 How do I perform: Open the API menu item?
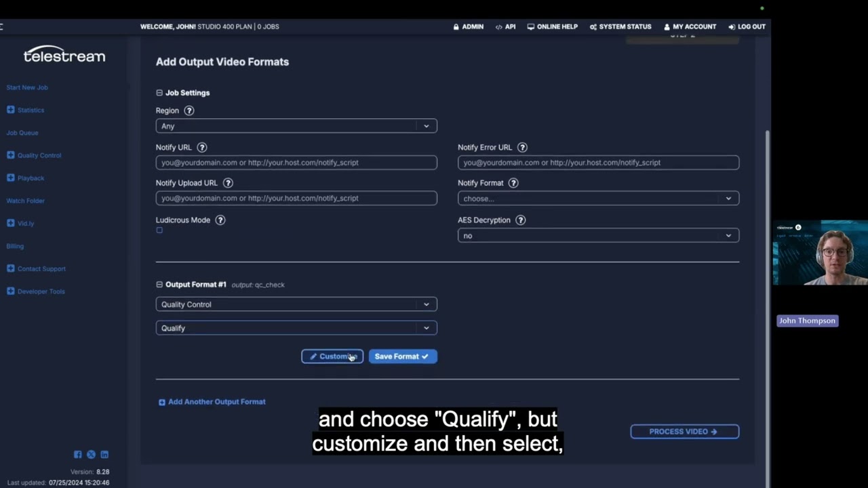point(506,26)
